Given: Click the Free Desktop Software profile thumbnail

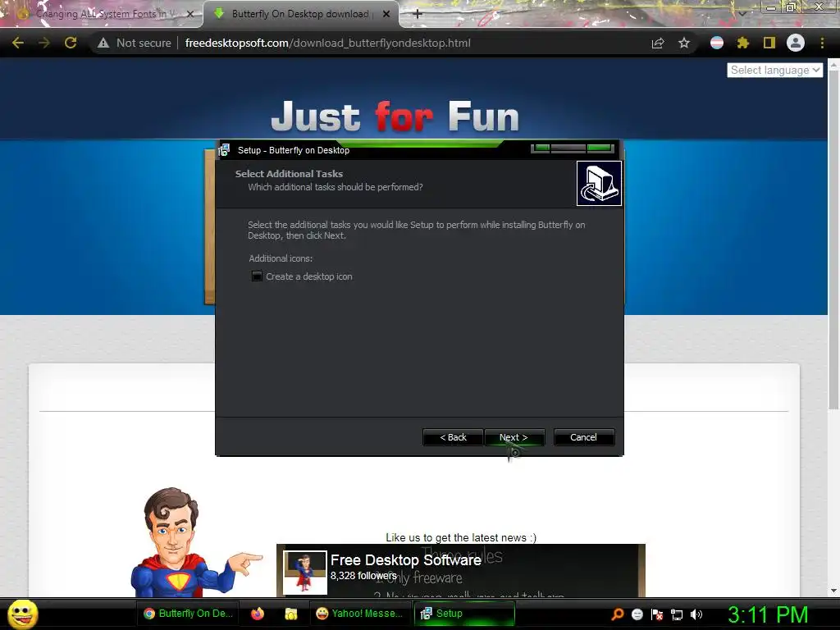Looking at the screenshot, I should click(305, 572).
